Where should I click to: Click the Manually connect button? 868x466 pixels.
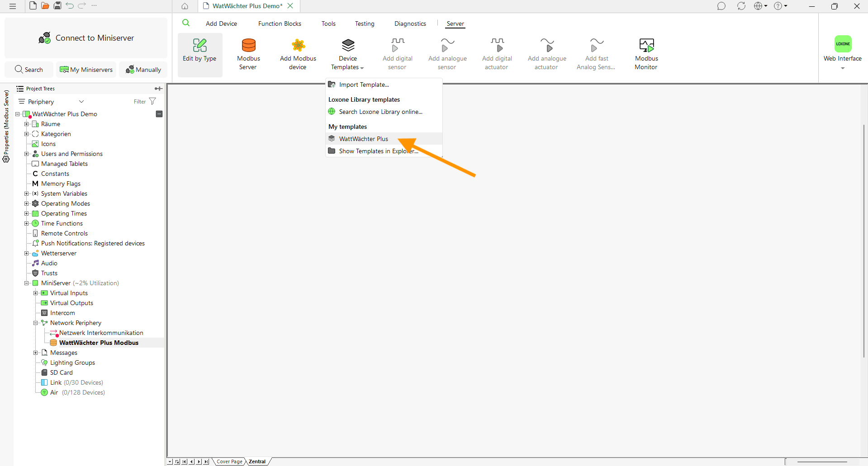[x=143, y=70]
